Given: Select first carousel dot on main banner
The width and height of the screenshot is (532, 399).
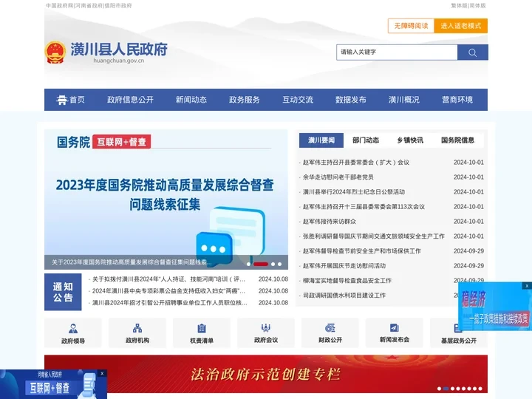Looking at the screenshot, I should coord(249,264).
